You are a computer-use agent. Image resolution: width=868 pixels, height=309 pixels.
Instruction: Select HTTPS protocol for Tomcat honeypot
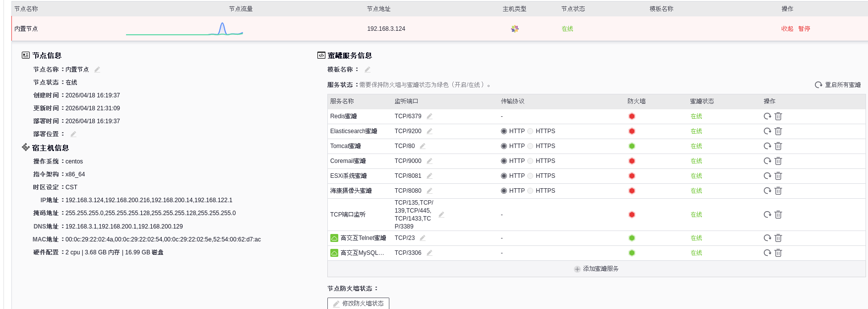[x=530, y=146]
